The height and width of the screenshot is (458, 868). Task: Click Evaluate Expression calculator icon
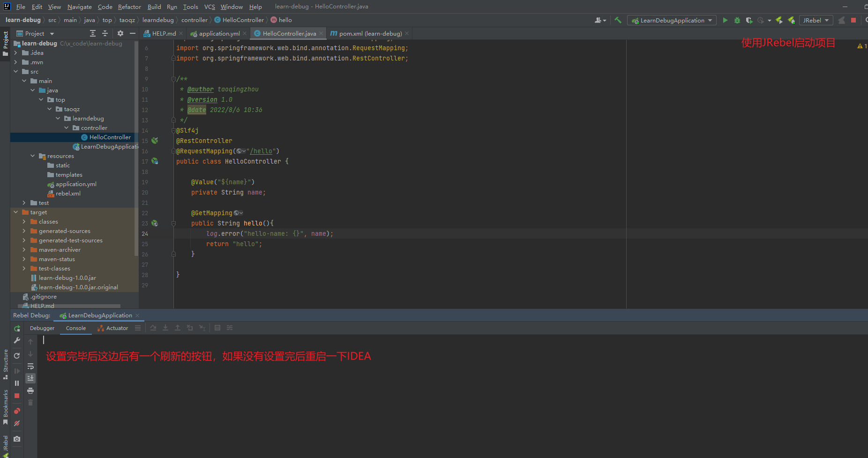pos(217,328)
